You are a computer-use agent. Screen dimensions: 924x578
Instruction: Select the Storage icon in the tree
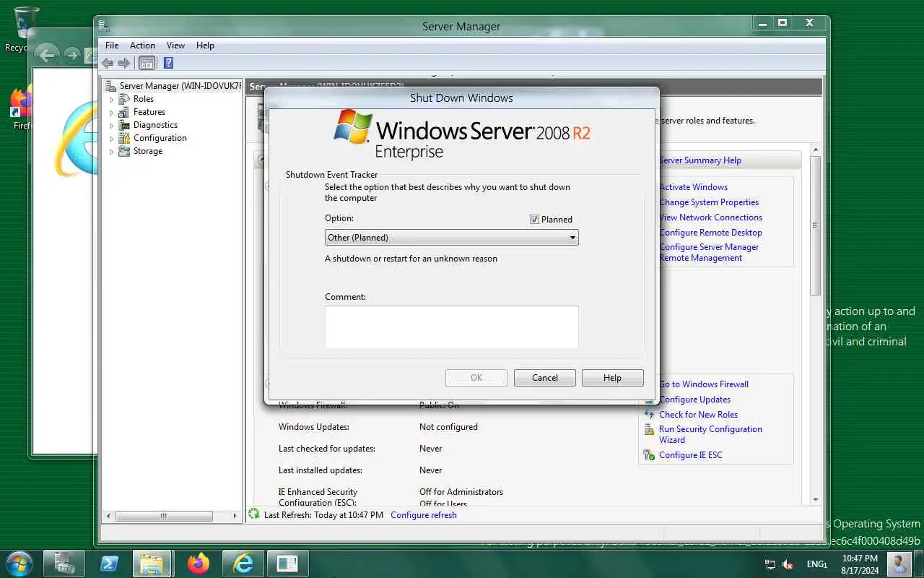(x=125, y=151)
